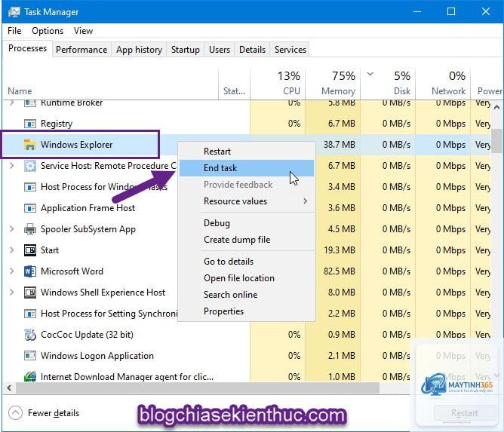Click the 82.5 MB memory value
This screenshot has width=504, height=432.
tap(340, 271)
